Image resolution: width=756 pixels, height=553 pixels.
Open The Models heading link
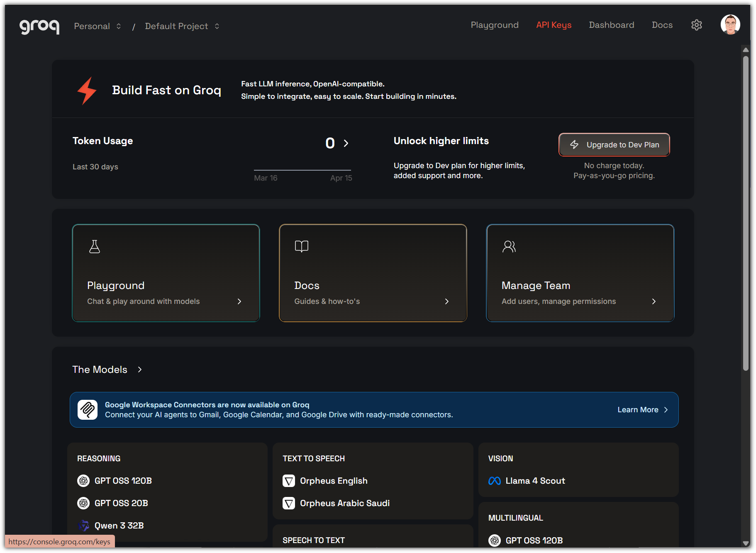coord(100,369)
